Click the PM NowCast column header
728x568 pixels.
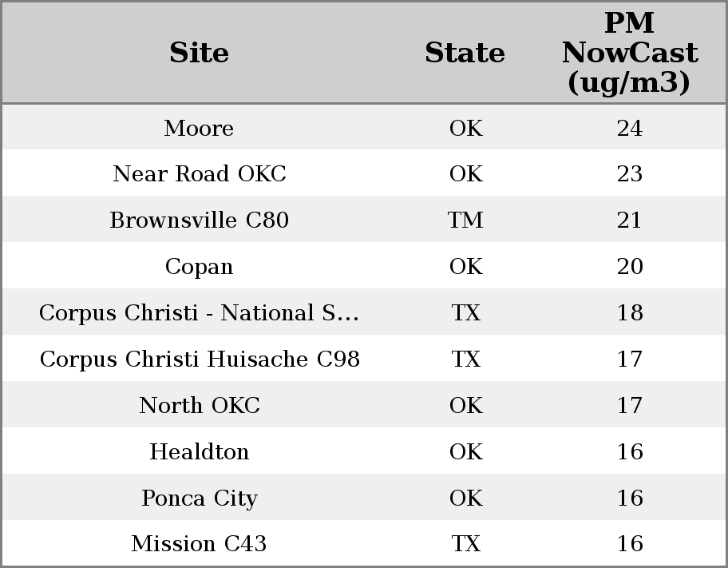tap(629, 53)
